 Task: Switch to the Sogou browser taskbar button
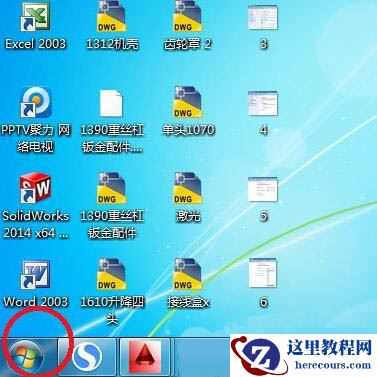pos(87,357)
